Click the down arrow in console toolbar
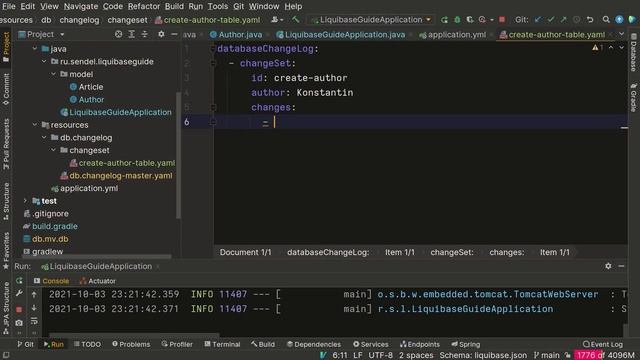This screenshot has height=360, width=640. pyautogui.click(x=34, y=308)
